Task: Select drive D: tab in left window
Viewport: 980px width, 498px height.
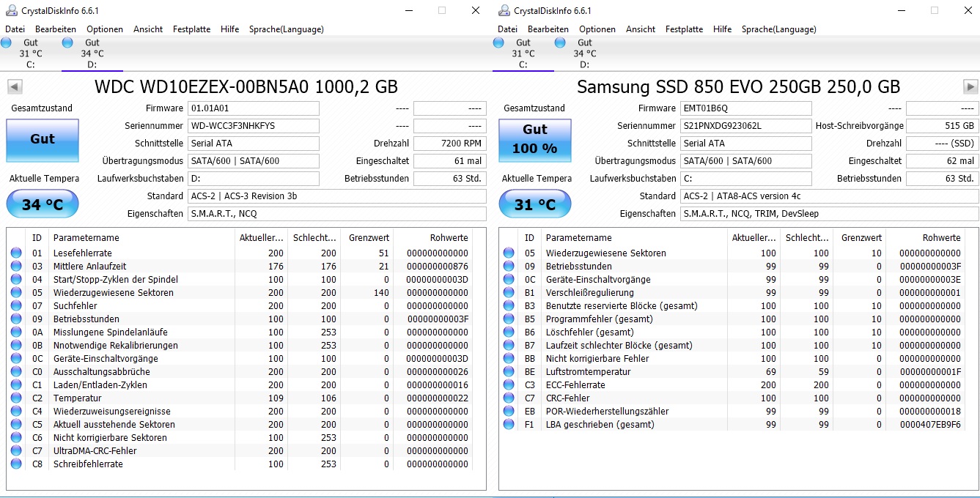Action: pyautogui.click(x=92, y=53)
